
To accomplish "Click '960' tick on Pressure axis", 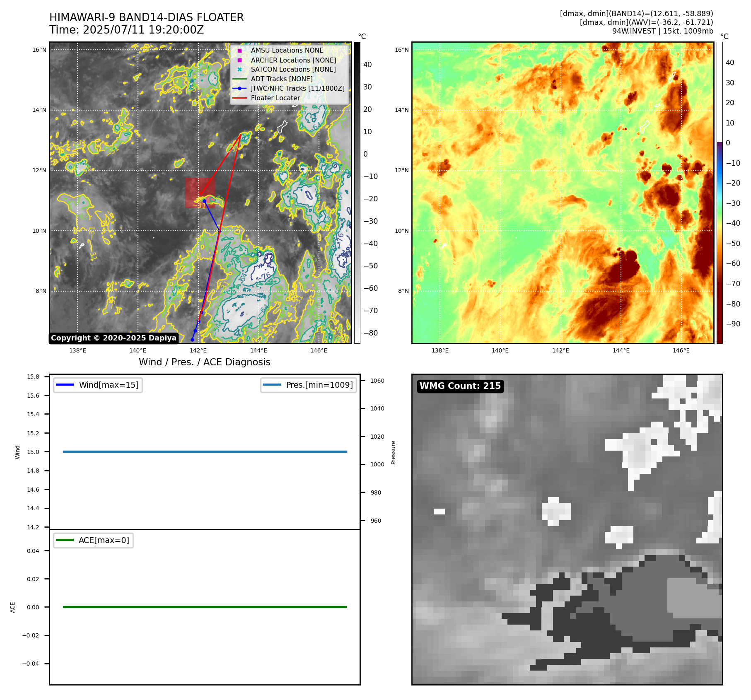I will 376,521.
